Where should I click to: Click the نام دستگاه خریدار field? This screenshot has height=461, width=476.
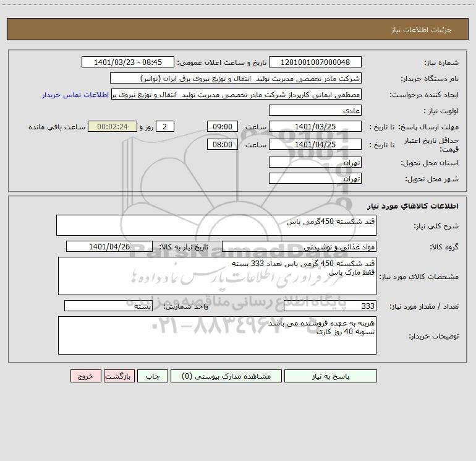click(236, 78)
